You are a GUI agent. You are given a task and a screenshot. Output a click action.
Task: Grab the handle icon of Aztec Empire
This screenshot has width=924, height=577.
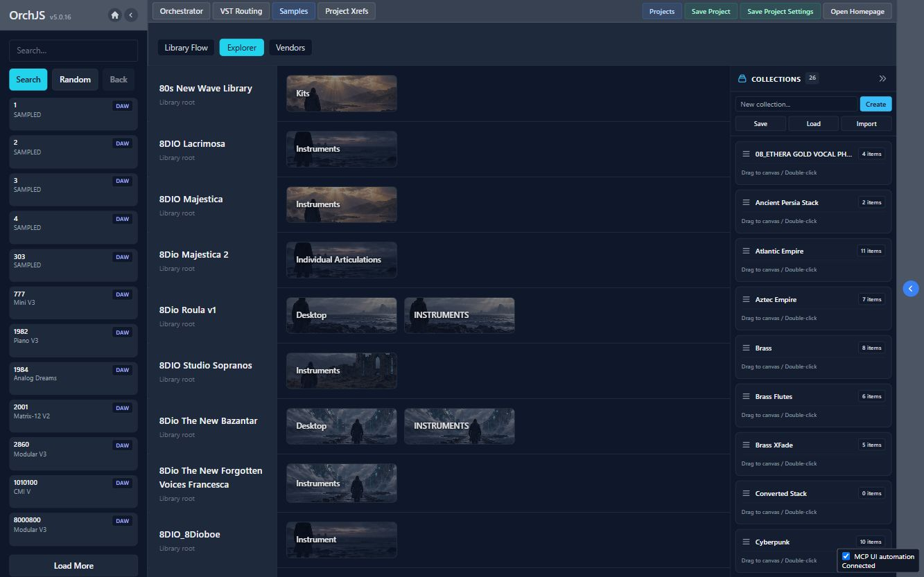pyautogui.click(x=746, y=299)
